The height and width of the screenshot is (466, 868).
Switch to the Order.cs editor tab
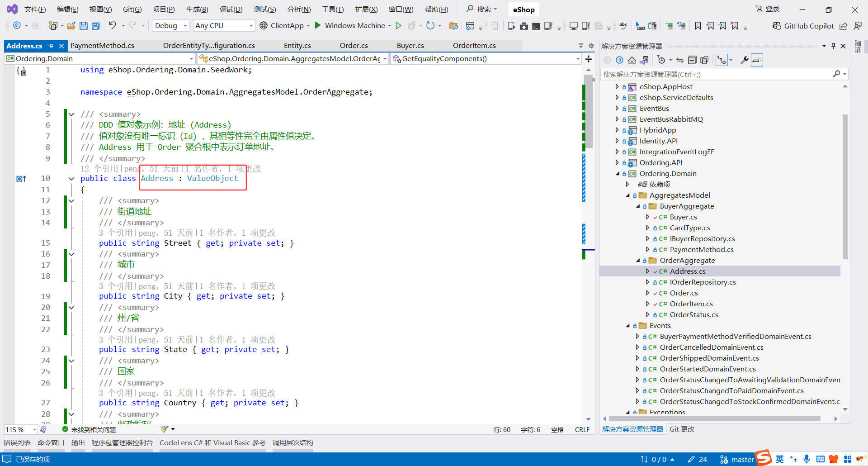pos(354,46)
